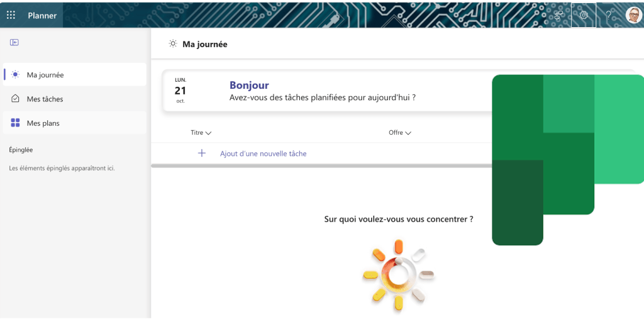This screenshot has height=326, width=644.
Task: Click the date card showing 21 oct.
Action: [x=180, y=91]
